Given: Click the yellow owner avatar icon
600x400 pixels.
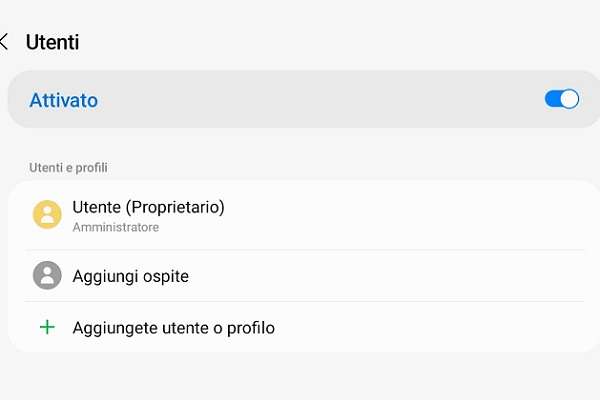Looking at the screenshot, I should [47, 215].
